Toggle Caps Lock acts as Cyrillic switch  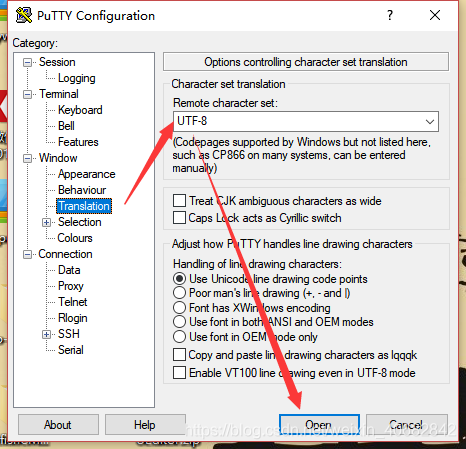click(x=179, y=218)
